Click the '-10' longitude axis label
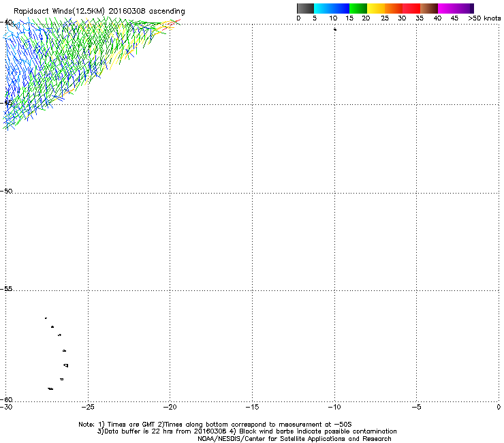Viewport: 504px width, 443px height. [x=334, y=408]
